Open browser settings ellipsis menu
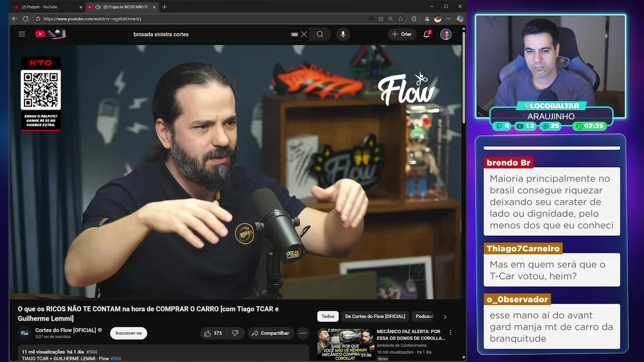 [x=449, y=19]
